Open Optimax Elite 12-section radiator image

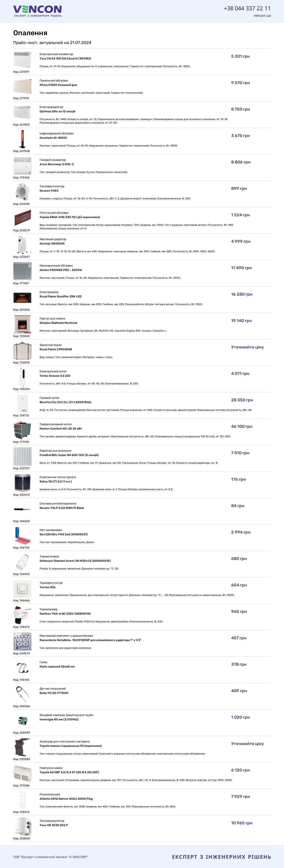click(22, 113)
